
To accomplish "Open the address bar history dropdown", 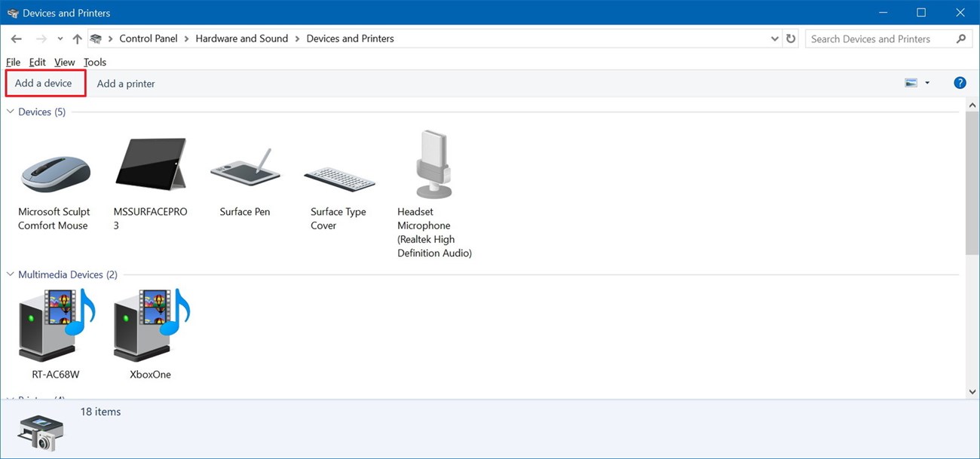I will tap(774, 38).
